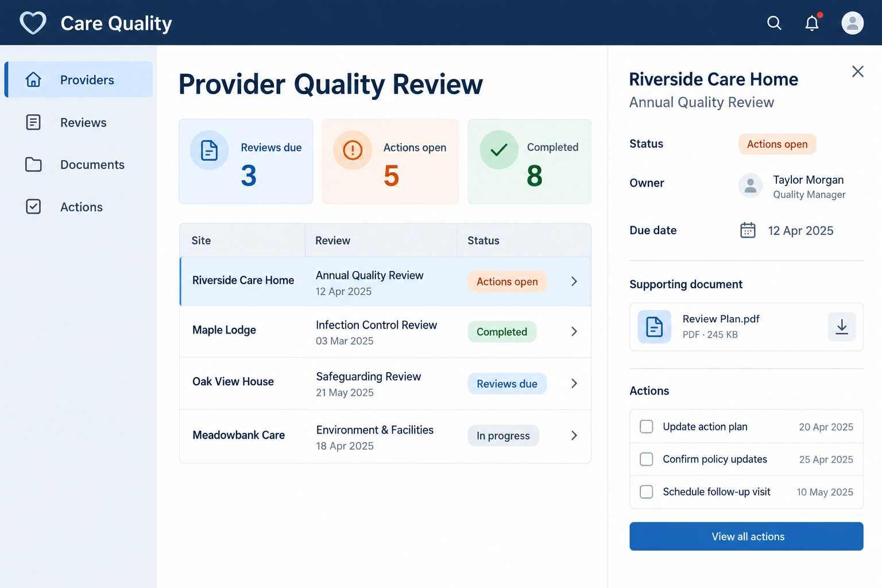
Task: Click the Review Plan.pdf file icon
Action: pos(655,327)
